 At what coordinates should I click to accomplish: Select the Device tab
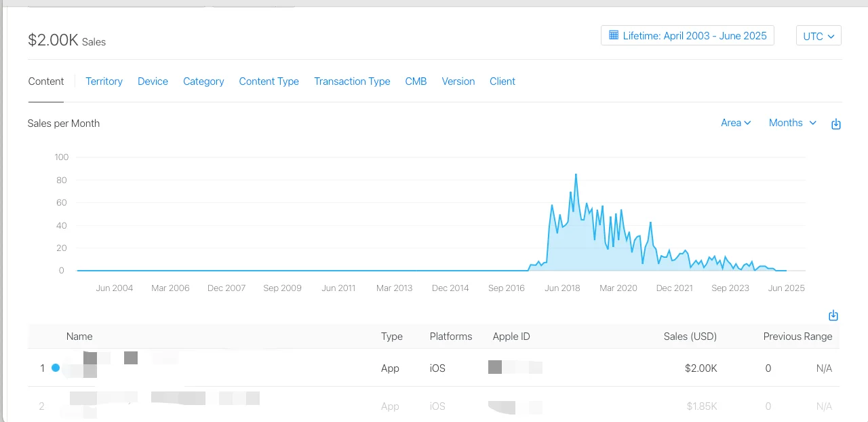coord(153,81)
